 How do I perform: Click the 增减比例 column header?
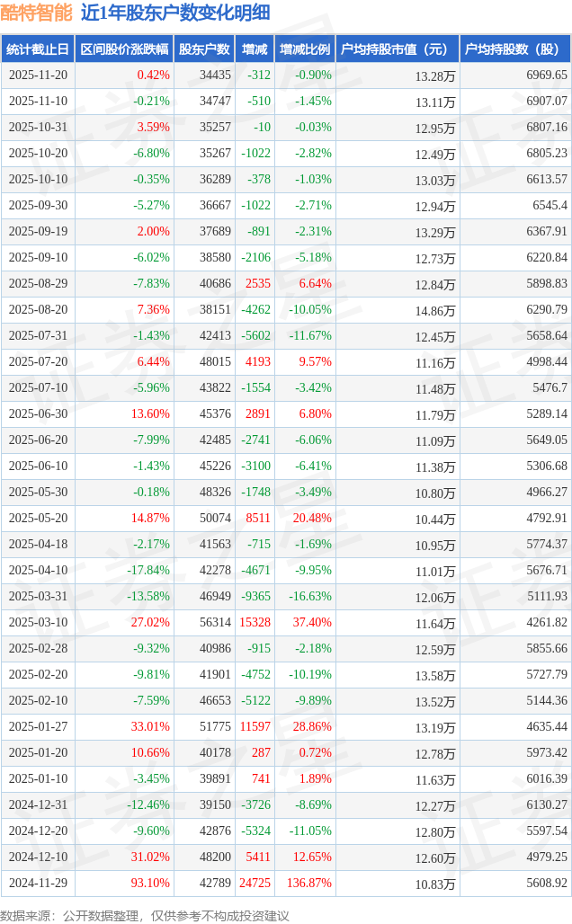(x=305, y=49)
